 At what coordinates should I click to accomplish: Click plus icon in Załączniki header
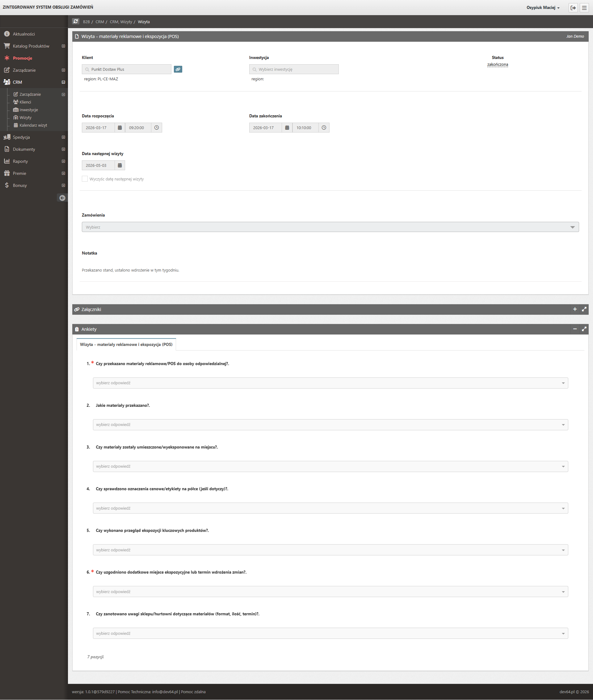click(575, 309)
